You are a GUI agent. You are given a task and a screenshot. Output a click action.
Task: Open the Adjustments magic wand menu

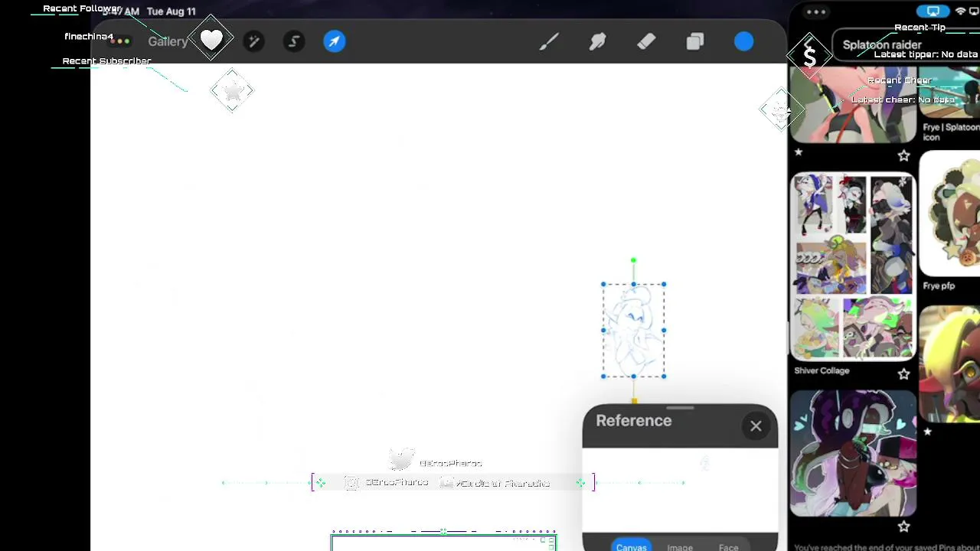click(x=253, y=41)
